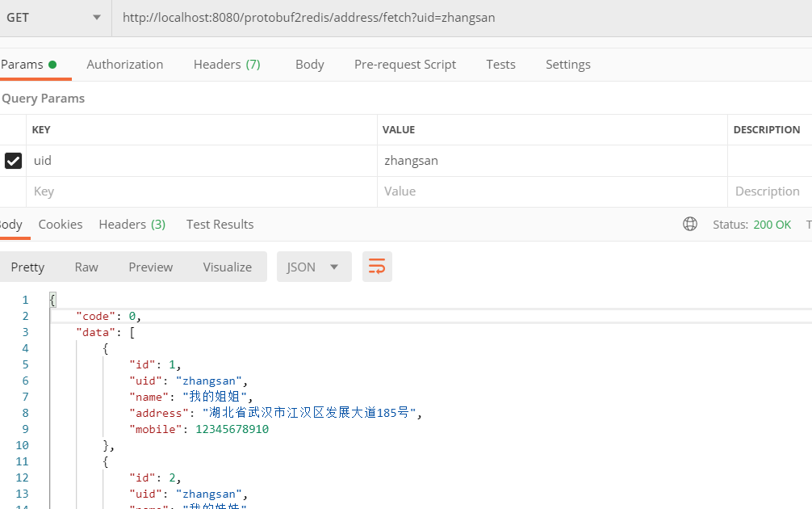View response Headers (3) tab

[132, 225]
